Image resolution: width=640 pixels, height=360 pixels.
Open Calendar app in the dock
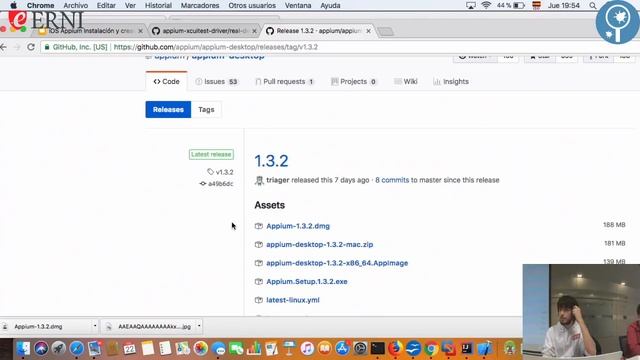click(x=129, y=349)
